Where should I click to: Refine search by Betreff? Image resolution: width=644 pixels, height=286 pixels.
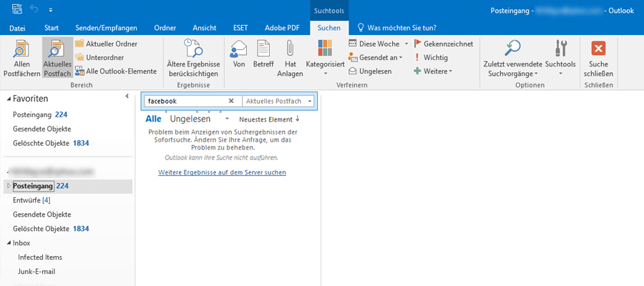(x=263, y=54)
